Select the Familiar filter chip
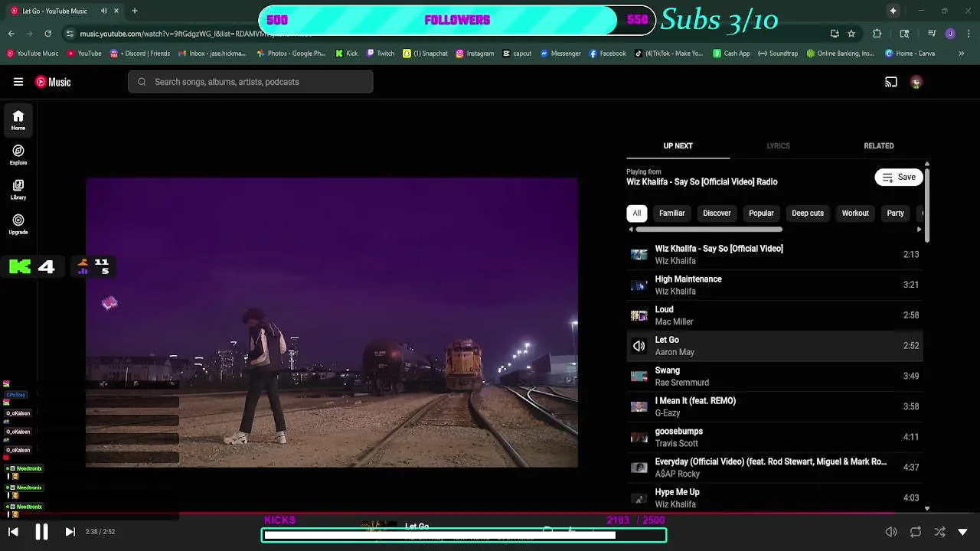This screenshot has width=980, height=551. point(671,213)
